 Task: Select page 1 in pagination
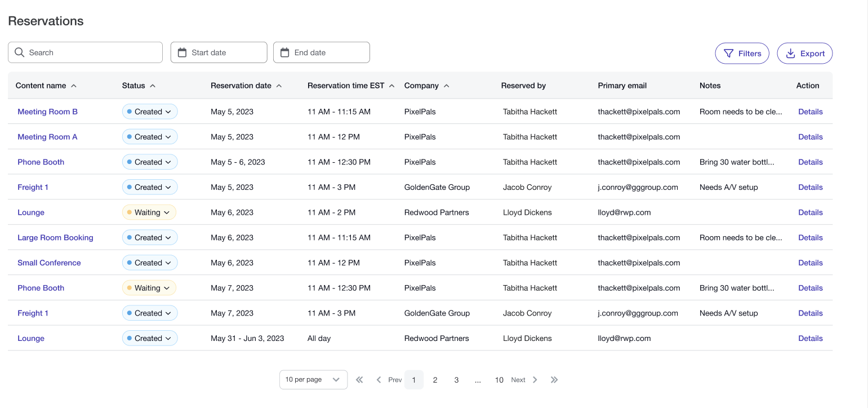[x=414, y=380]
